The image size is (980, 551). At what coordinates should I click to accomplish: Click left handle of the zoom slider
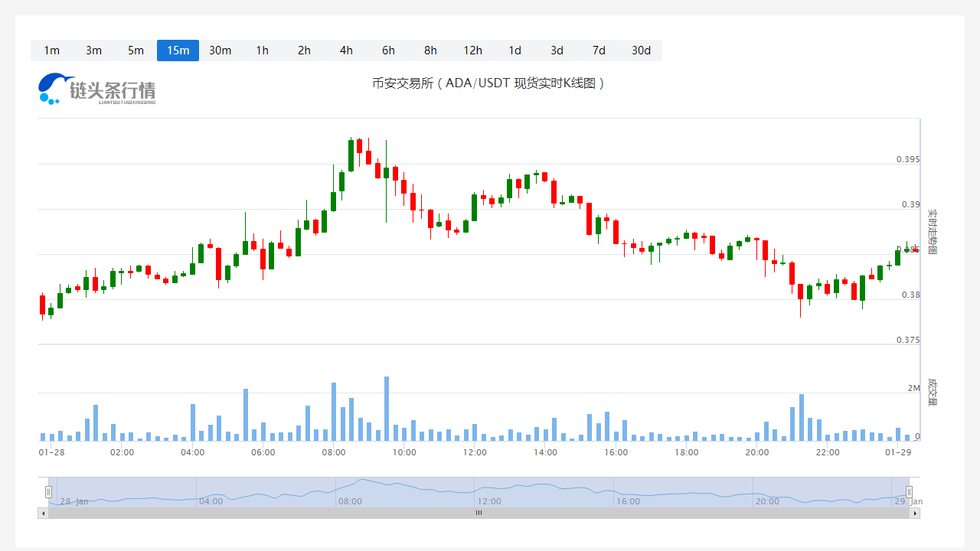(x=48, y=492)
